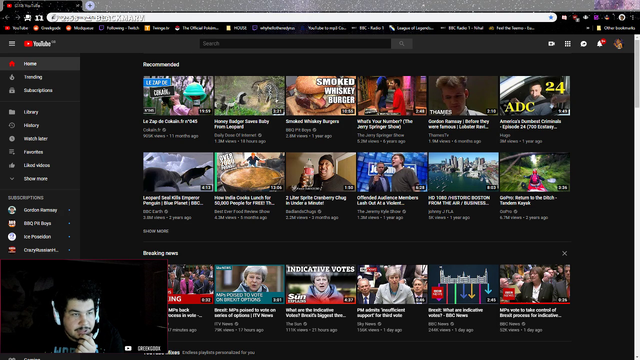640x360 pixels.
Task: Open MPs vote to take control thumbnail
Action: [535, 284]
